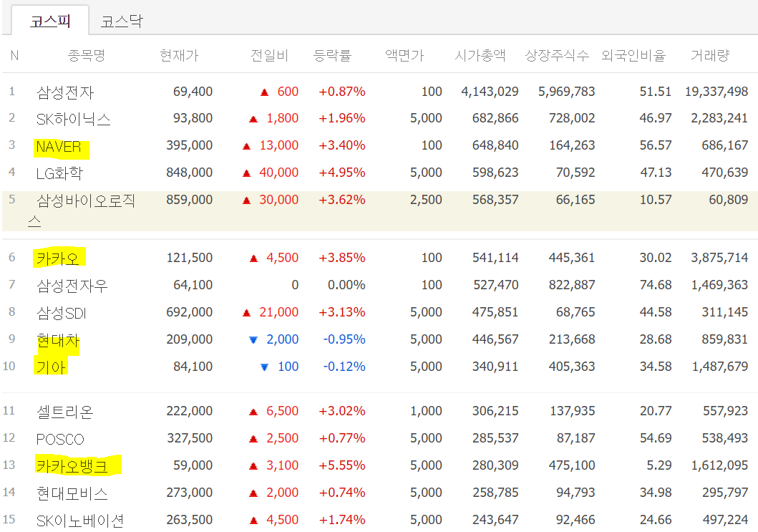The height and width of the screenshot is (532, 758).
Task: Click the red up arrow in SK하이닉스 row
Action: click(x=253, y=119)
